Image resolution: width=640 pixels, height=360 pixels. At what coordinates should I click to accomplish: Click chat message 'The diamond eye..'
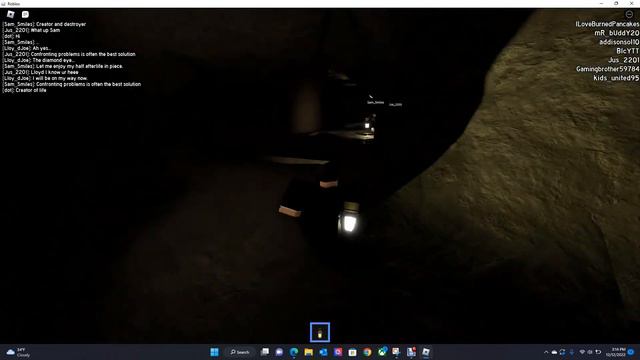click(53, 60)
